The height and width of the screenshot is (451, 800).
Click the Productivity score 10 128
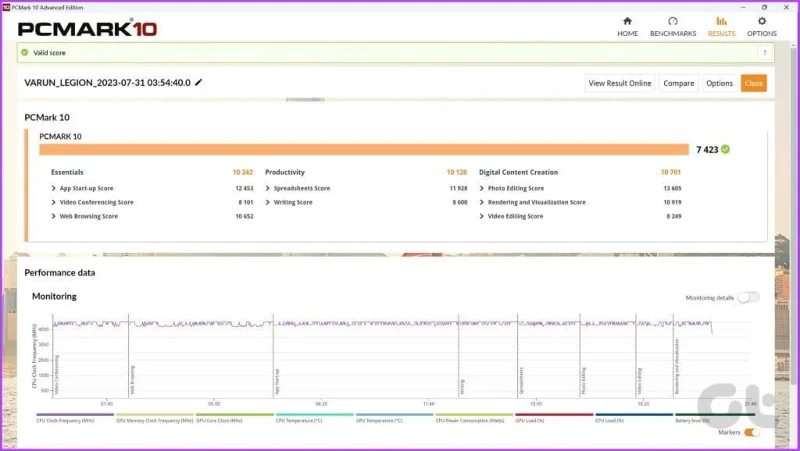[x=457, y=172]
